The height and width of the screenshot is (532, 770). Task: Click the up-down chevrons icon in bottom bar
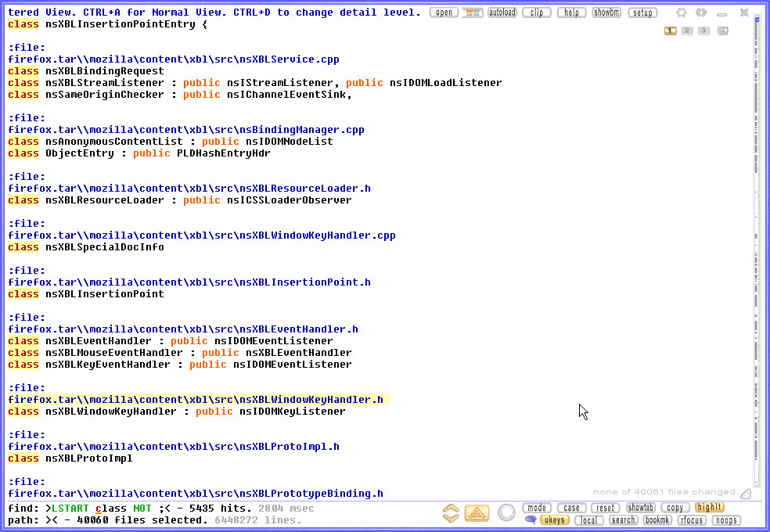[x=451, y=513]
